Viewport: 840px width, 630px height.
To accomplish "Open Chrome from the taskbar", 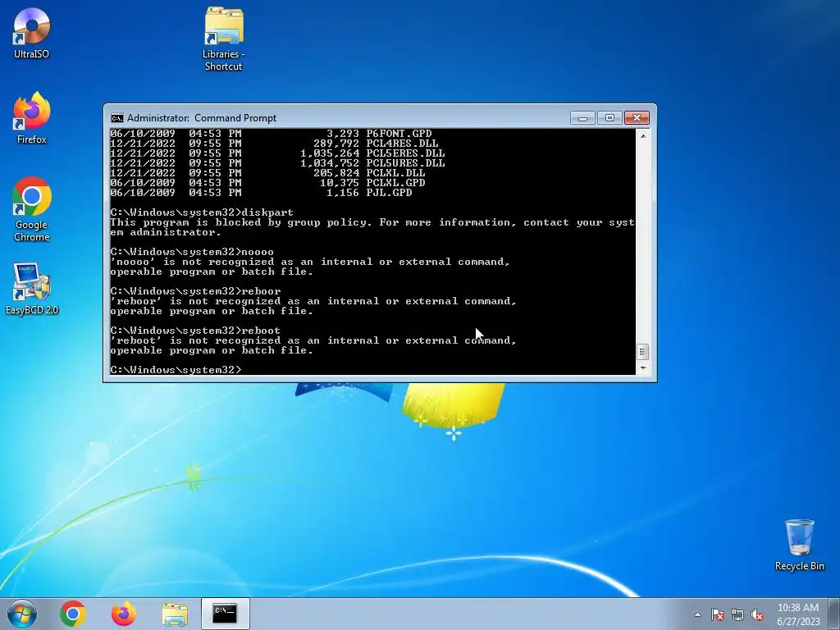I will 73,614.
